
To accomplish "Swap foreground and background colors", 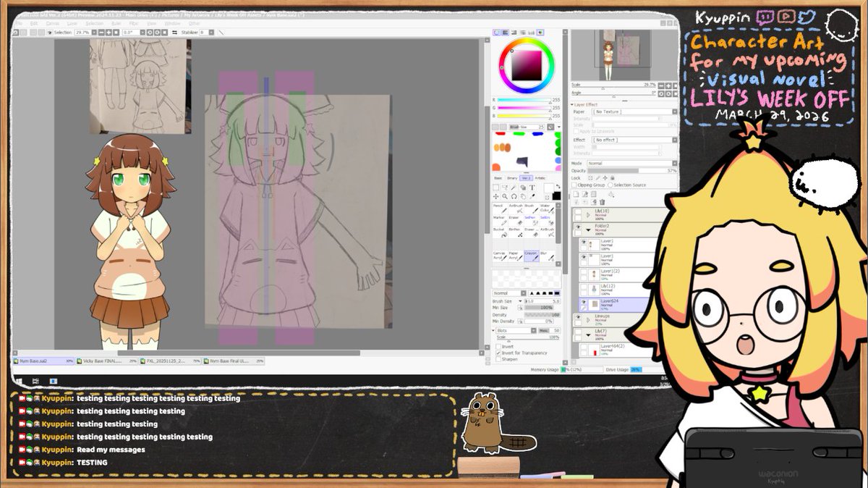I will pos(558,186).
